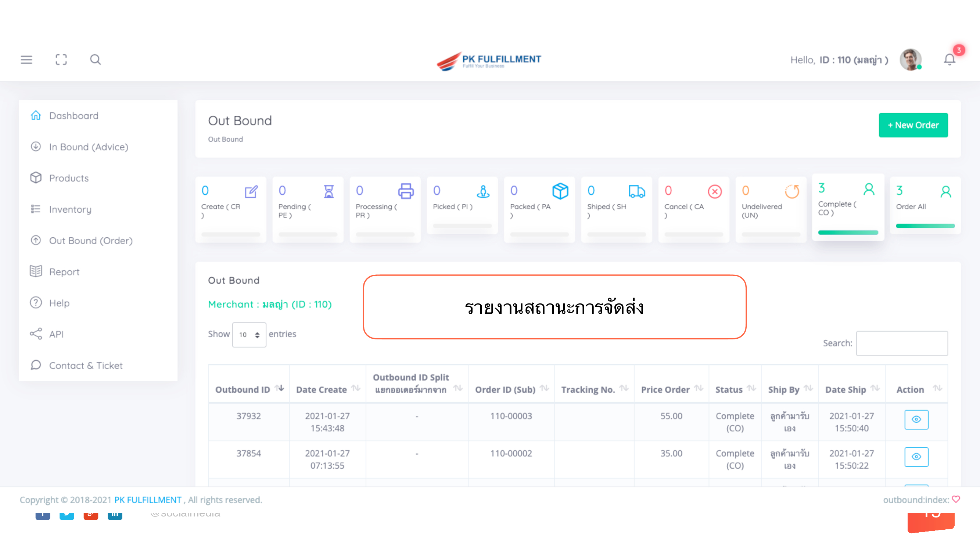Select the Complete (CO) status card
This screenshot has width=980, height=551.
[x=848, y=207]
